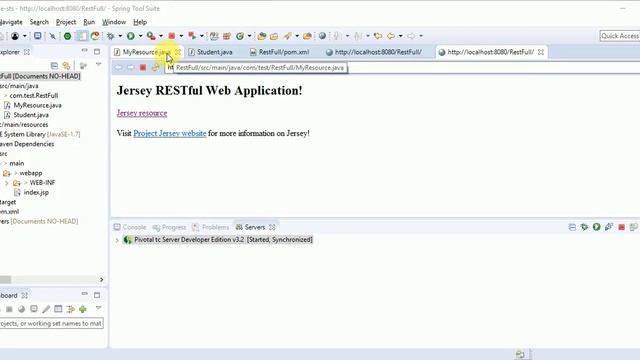The image size is (640, 360).
Task: Open the Search menu
Action: coord(39,22)
